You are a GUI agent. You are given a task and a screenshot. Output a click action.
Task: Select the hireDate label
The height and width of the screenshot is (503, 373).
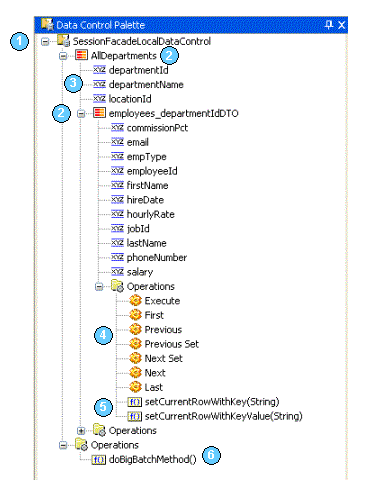[x=145, y=200]
